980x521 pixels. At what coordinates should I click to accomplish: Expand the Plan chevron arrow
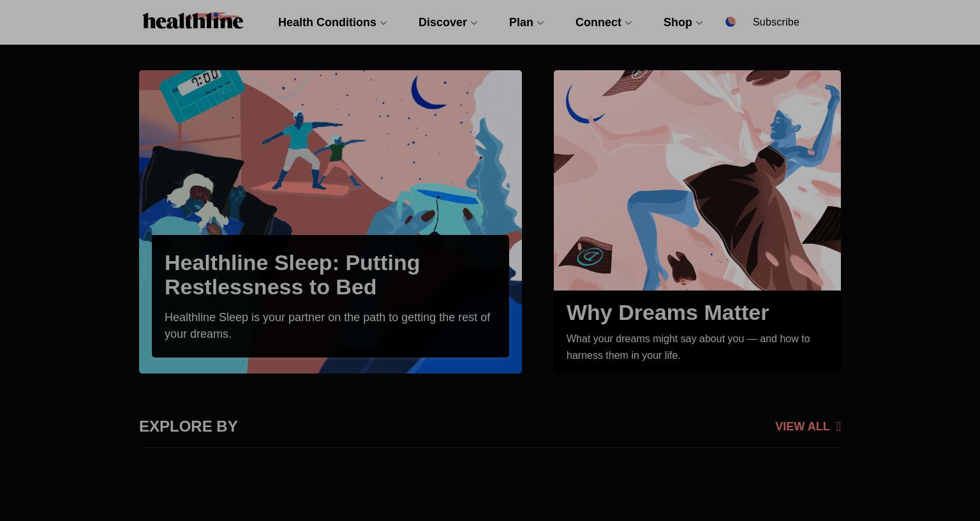[x=540, y=23]
